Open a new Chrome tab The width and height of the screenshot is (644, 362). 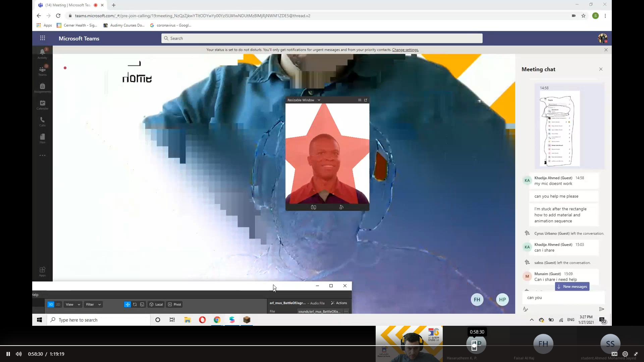click(x=114, y=5)
